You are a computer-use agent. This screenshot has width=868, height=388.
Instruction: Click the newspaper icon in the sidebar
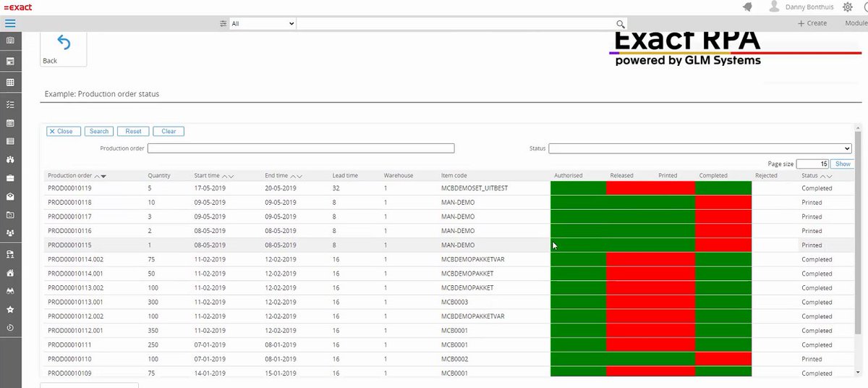point(10,41)
